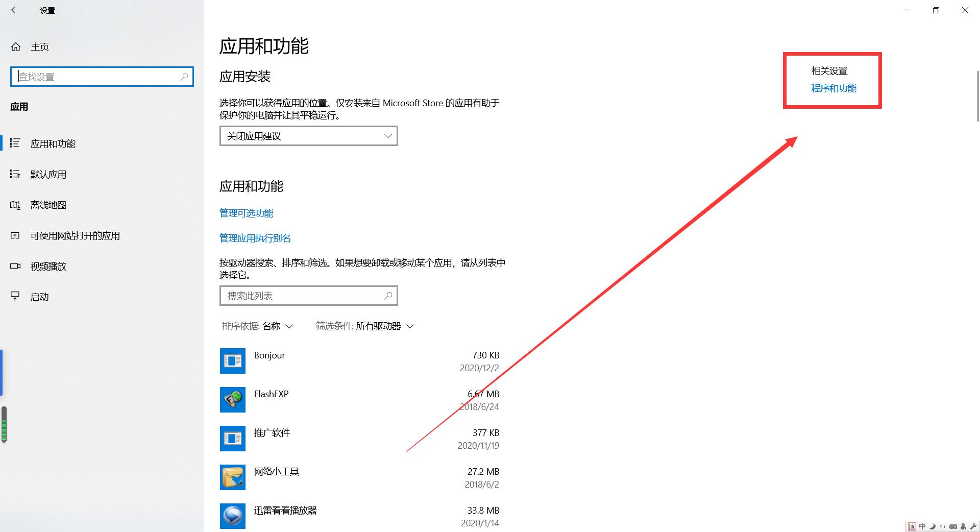Click the green volume level indicator
980x532 pixels.
click(4, 424)
